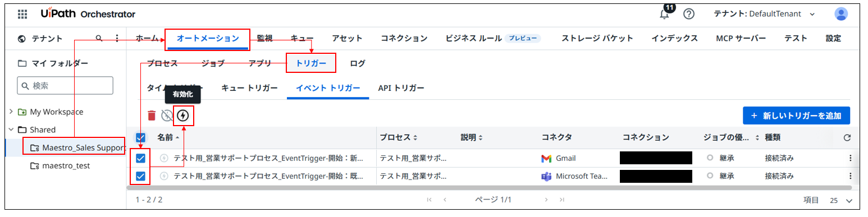Open the コネクション tab

[x=404, y=38]
